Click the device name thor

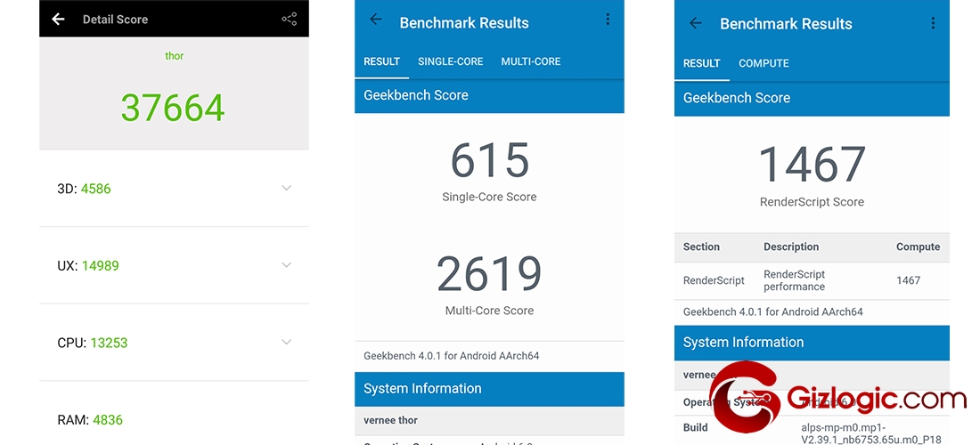click(x=175, y=56)
